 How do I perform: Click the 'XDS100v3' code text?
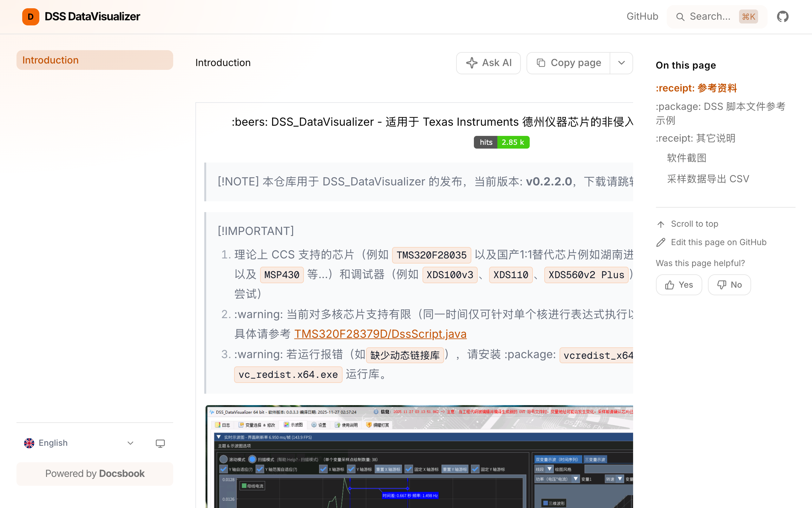point(450,275)
